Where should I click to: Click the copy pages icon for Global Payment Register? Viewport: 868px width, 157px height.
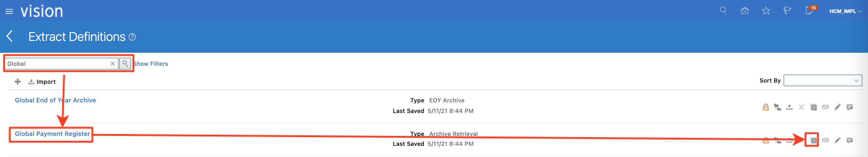coord(813,140)
